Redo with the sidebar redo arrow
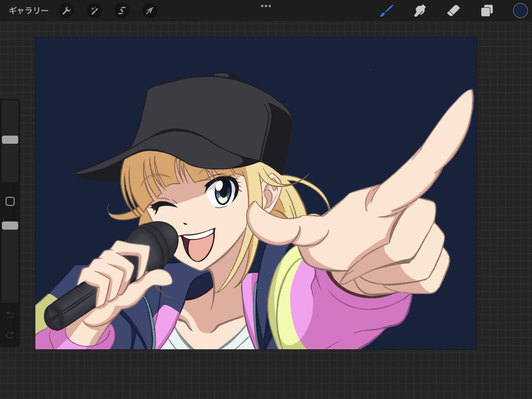The width and height of the screenshot is (532, 399). pyautogui.click(x=10, y=335)
